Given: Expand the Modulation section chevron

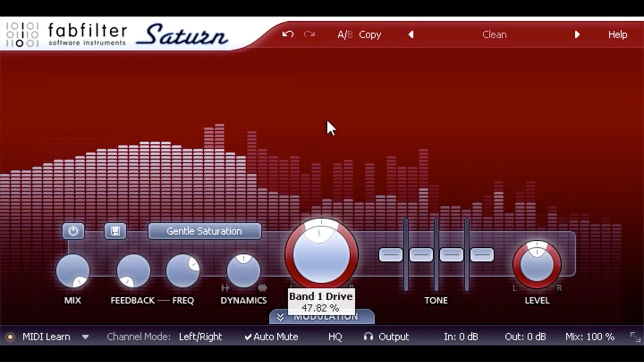Looking at the screenshot, I should coord(281,317).
